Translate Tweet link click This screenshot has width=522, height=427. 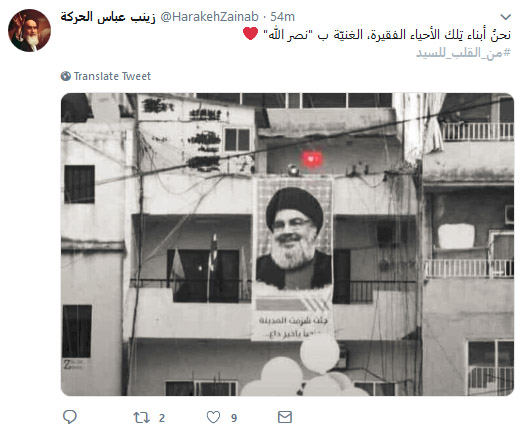tap(112, 76)
